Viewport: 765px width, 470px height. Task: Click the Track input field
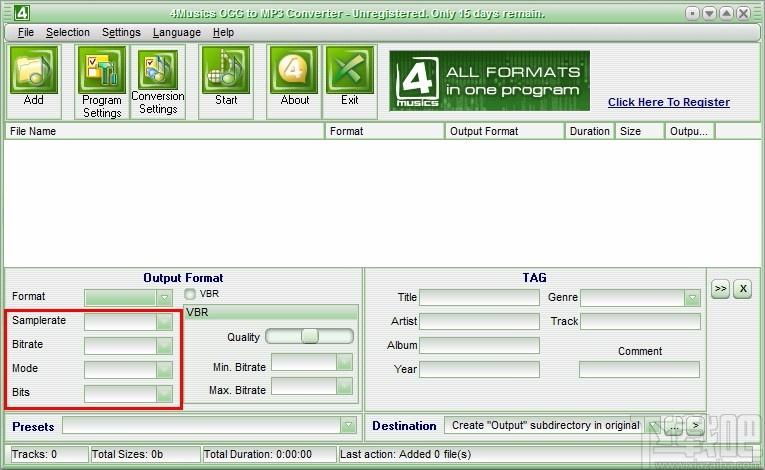coord(640,321)
